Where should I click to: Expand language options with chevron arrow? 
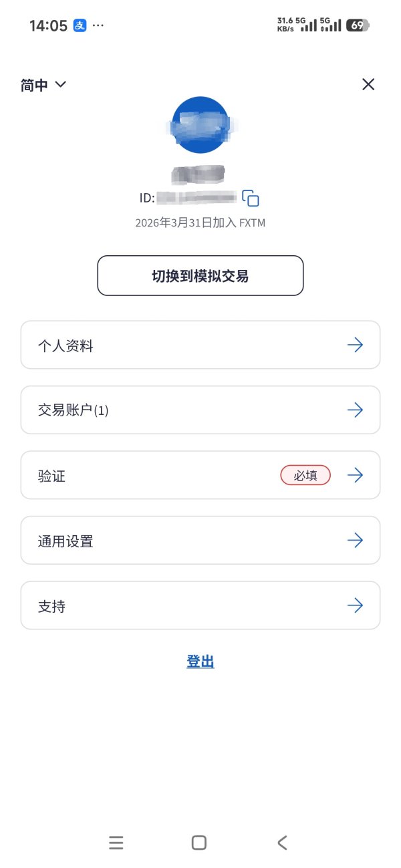(61, 85)
